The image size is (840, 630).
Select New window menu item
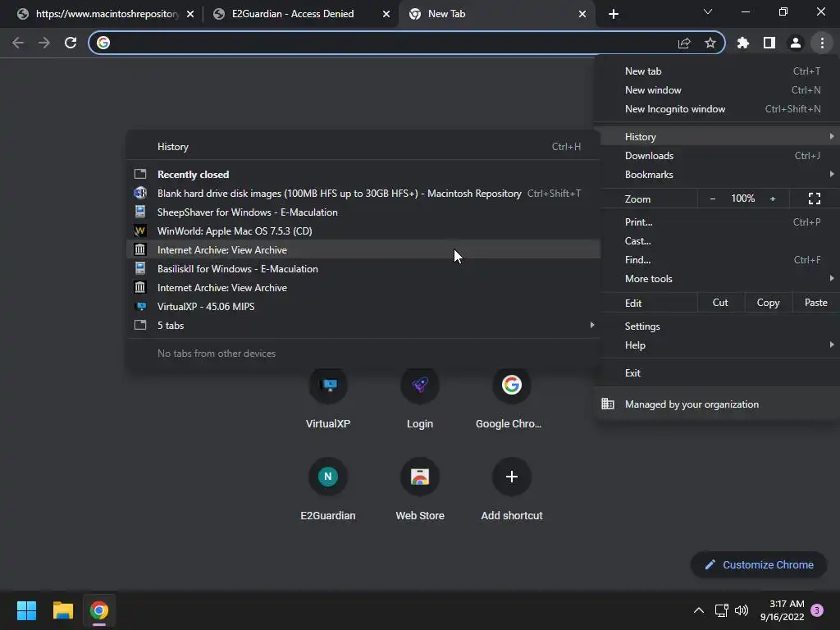pyautogui.click(x=717, y=90)
